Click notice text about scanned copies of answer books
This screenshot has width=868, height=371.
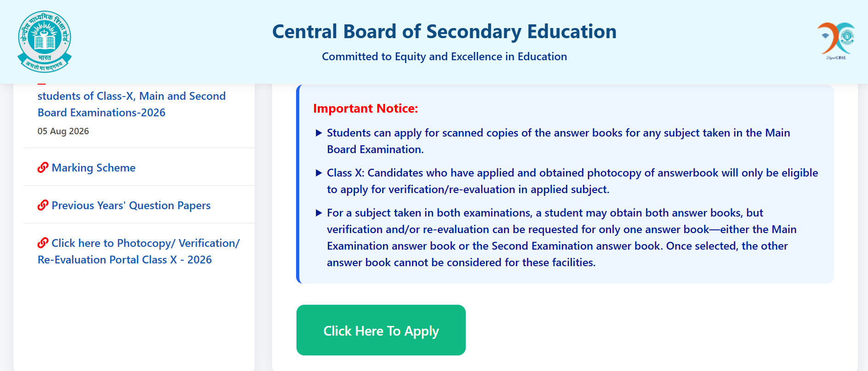[558, 141]
